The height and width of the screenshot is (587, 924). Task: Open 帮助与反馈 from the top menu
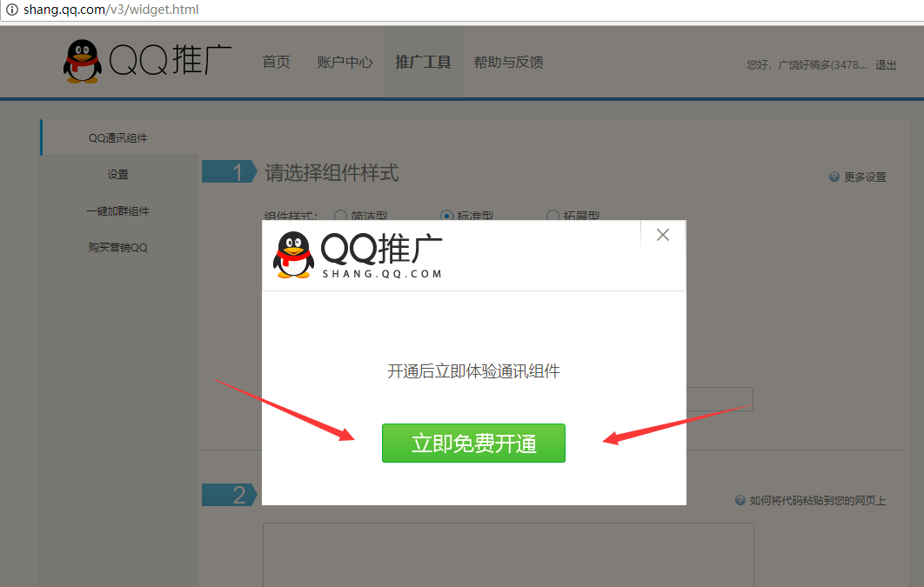tap(508, 63)
